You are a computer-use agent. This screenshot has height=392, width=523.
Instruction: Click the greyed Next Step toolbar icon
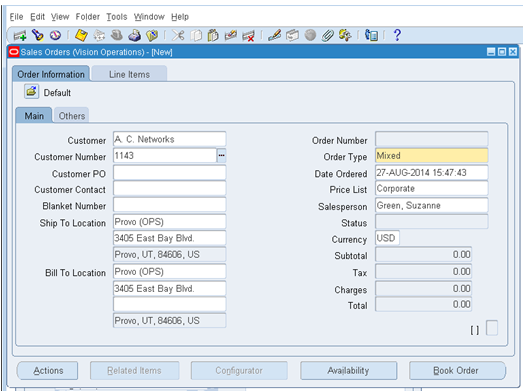click(x=99, y=35)
